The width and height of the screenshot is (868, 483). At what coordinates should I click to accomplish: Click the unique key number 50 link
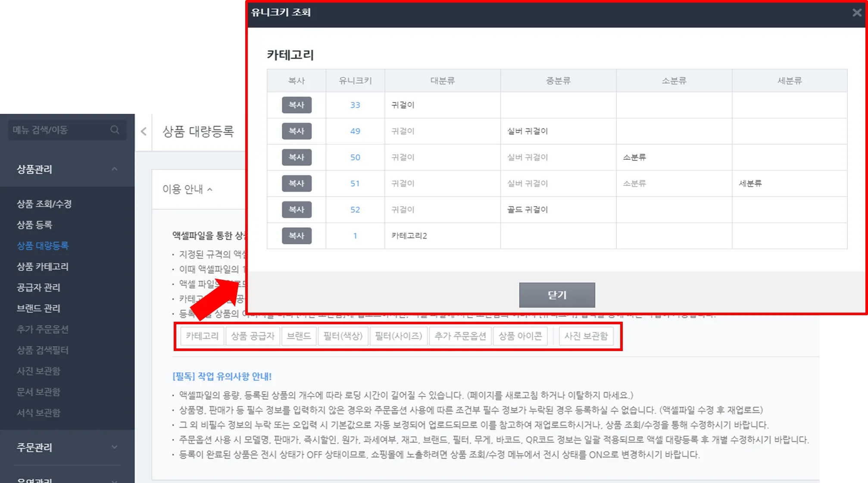(x=355, y=157)
